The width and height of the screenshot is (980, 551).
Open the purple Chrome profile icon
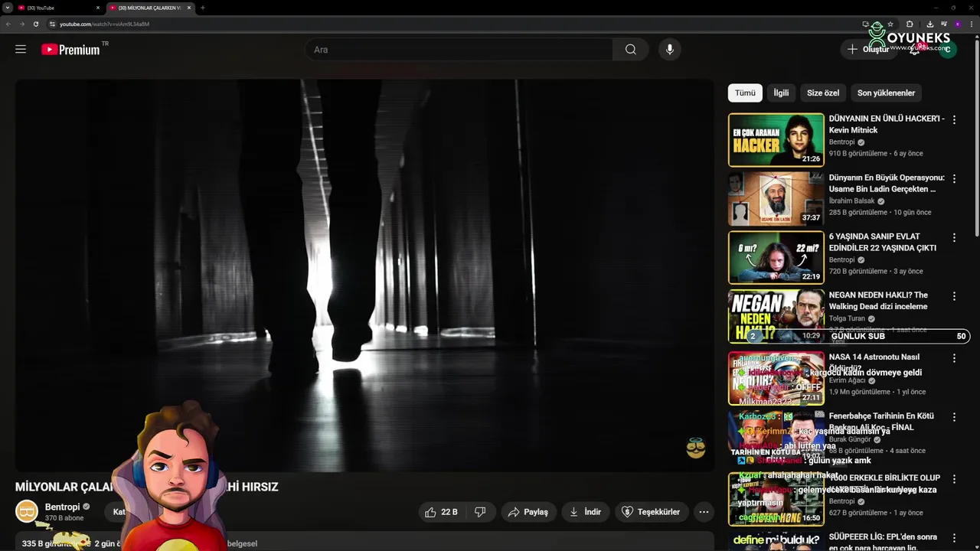pos(957,24)
